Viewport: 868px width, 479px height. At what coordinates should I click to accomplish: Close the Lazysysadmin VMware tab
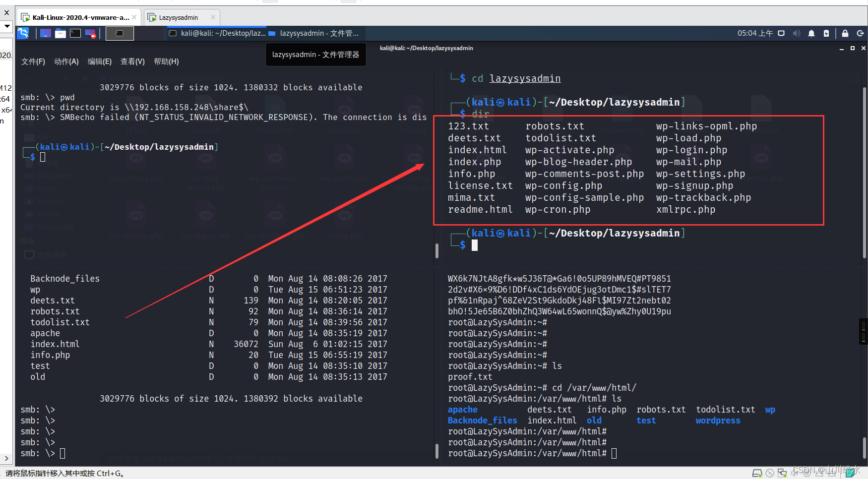pyautogui.click(x=213, y=17)
